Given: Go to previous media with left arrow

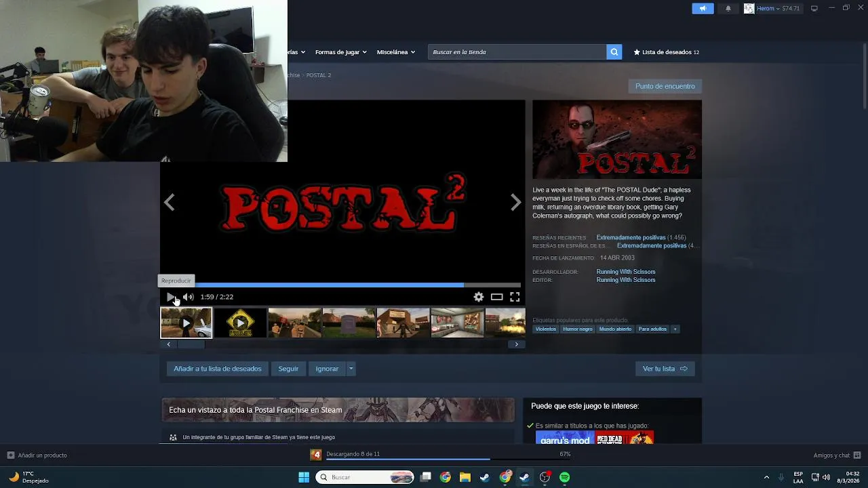Looking at the screenshot, I should click(x=169, y=202).
